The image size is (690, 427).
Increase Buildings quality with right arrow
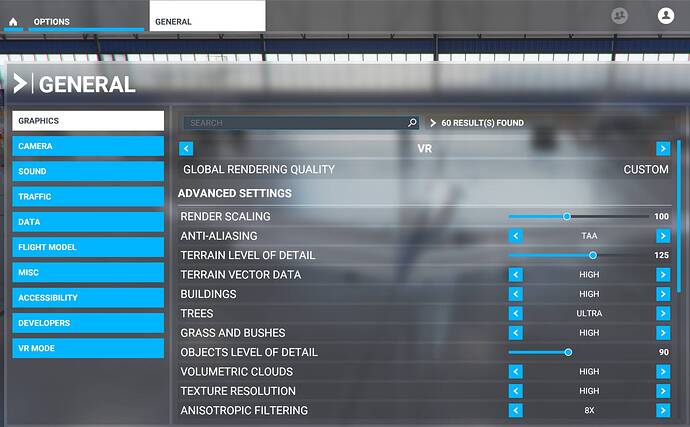click(x=662, y=294)
